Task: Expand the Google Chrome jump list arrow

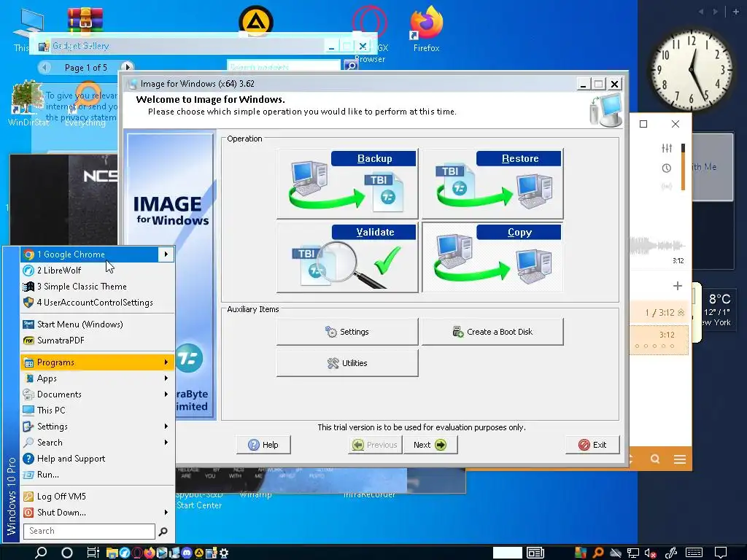Action: [x=166, y=254]
